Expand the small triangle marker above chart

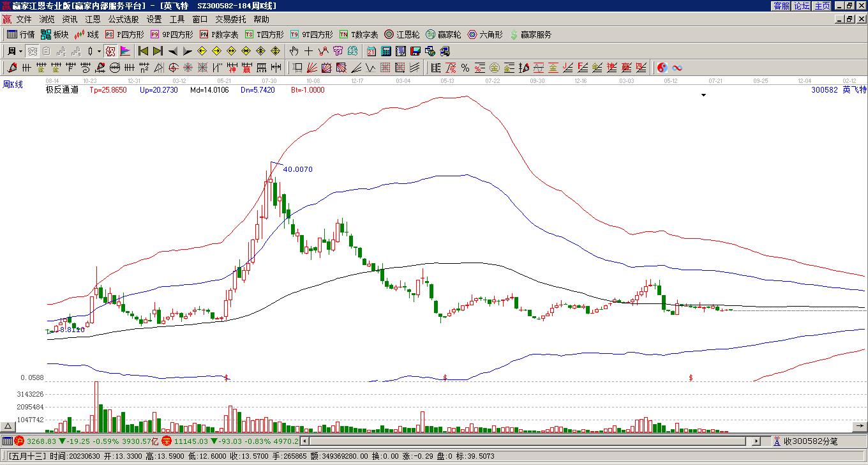click(704, 95)
